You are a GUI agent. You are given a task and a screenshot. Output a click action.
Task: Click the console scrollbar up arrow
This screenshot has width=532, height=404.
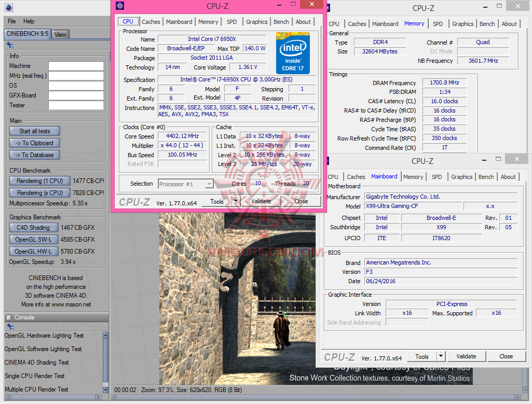(x=106, y=336)
